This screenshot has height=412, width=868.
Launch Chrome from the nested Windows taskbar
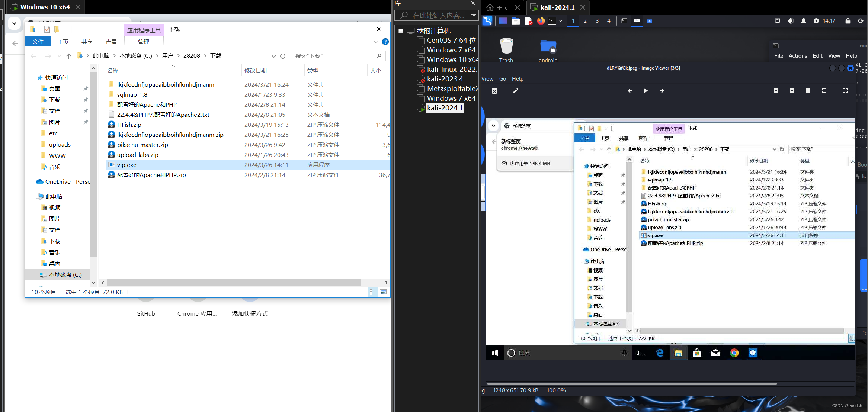pos(734,353)
